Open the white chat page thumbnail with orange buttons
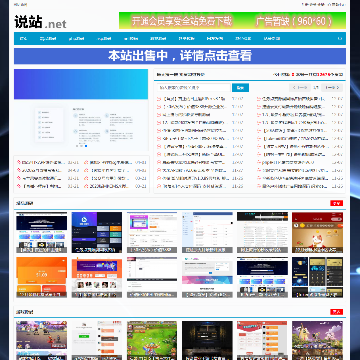The image size is (360, 360). click(97, 340)
